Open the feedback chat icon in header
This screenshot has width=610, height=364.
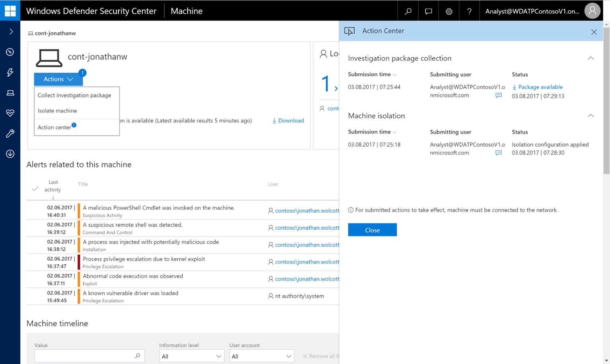(428, 11)
